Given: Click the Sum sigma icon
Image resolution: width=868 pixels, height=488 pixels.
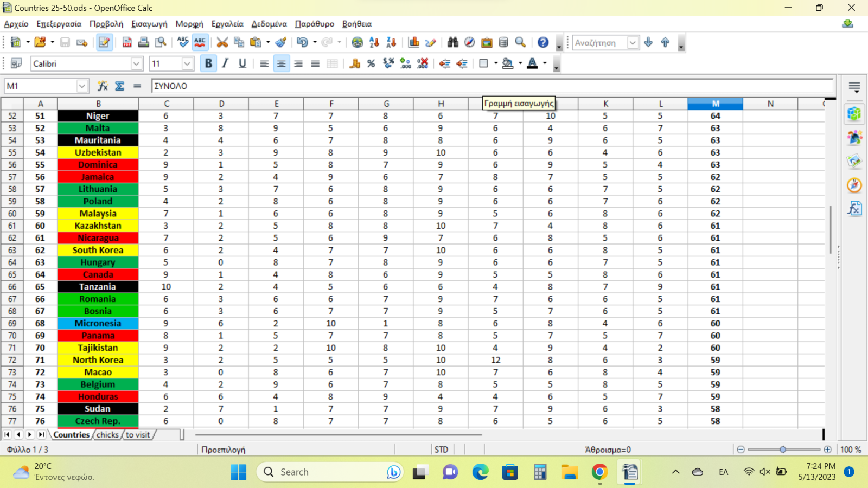Looking at the screenshot, I should [120, 86].
